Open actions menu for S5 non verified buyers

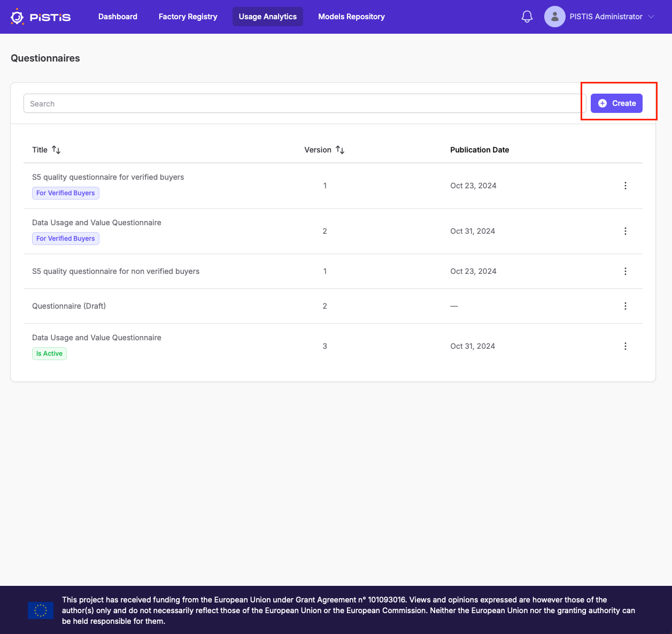point(625,271)
